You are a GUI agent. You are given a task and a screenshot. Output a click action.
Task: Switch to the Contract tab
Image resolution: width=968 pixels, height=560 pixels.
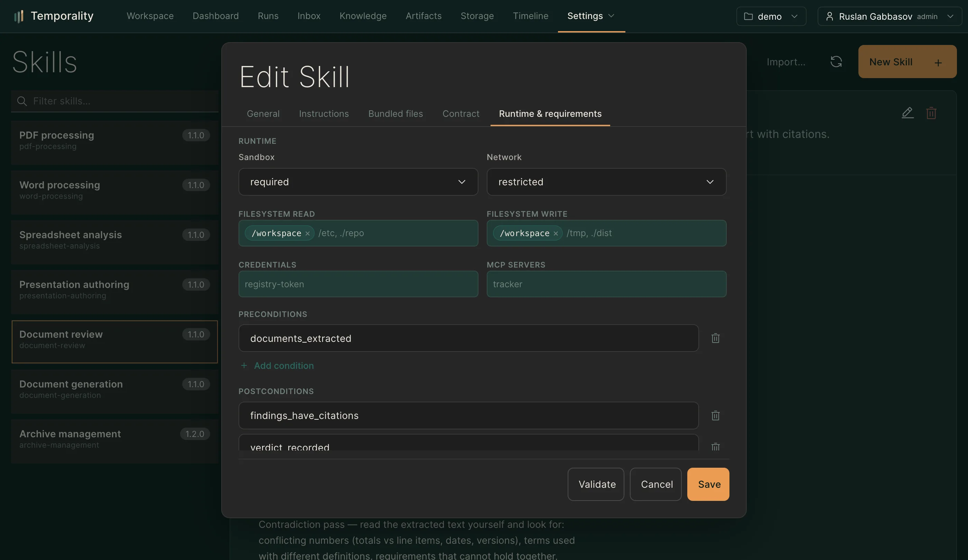(460, 114)
